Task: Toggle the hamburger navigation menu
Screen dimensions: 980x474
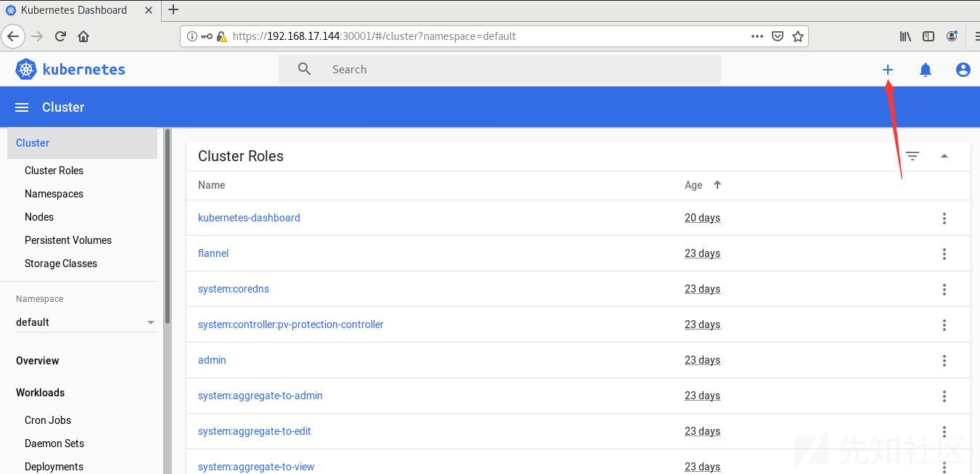Action: click(22, 107)
